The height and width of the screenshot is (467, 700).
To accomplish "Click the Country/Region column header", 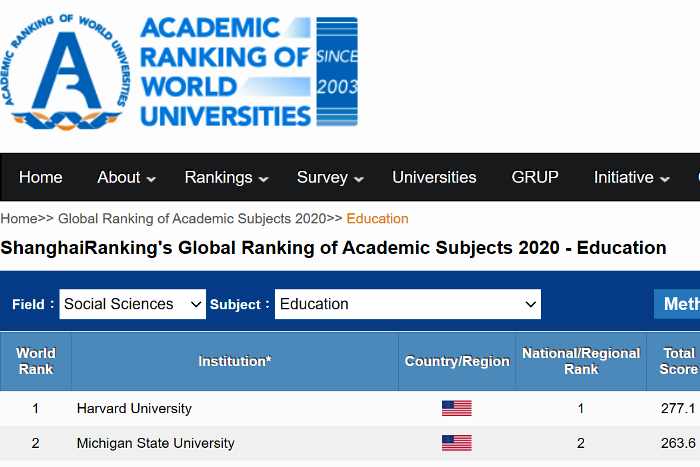I will click(457, 361).
